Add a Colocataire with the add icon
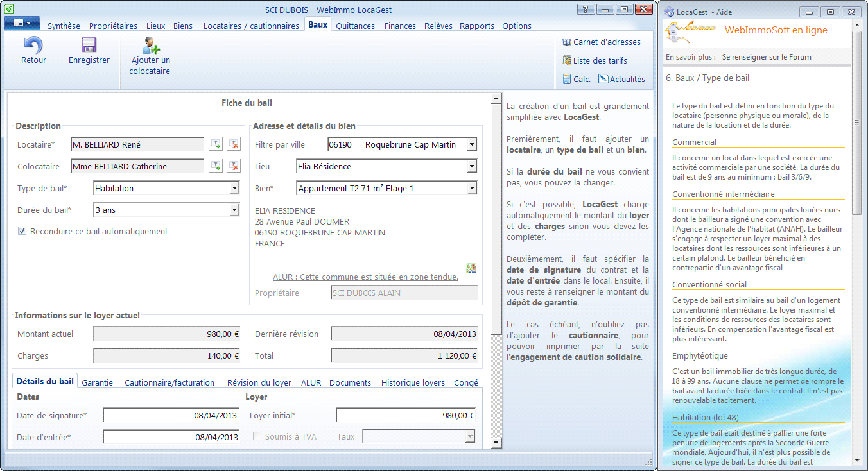The width and height of the screenshot is (868, 471). click(216, 166)
